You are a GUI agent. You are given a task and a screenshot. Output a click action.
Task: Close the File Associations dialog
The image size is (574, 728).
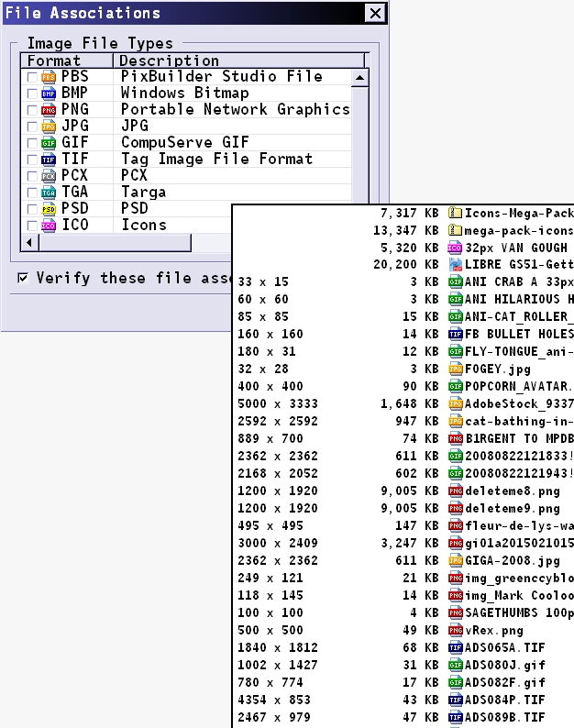point(375,14)
